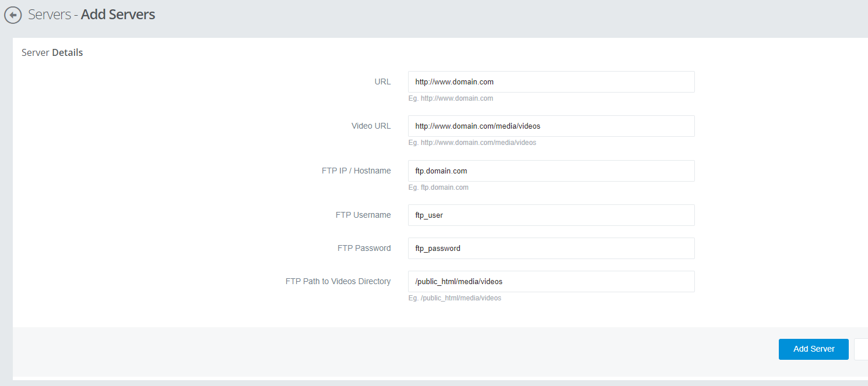The height and width of the screenshot is (386, 868).
Task: Click the Add Server button
Action: tap(813, 349)
